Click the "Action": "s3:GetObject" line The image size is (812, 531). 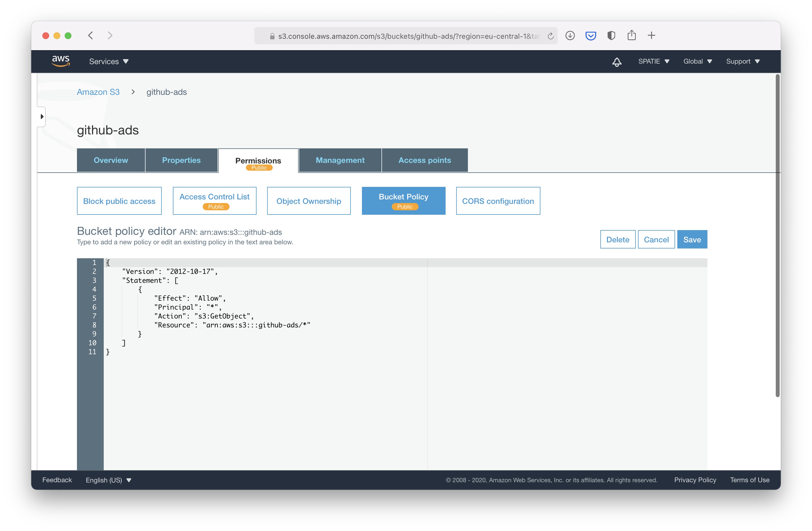(x=204, y=316)
